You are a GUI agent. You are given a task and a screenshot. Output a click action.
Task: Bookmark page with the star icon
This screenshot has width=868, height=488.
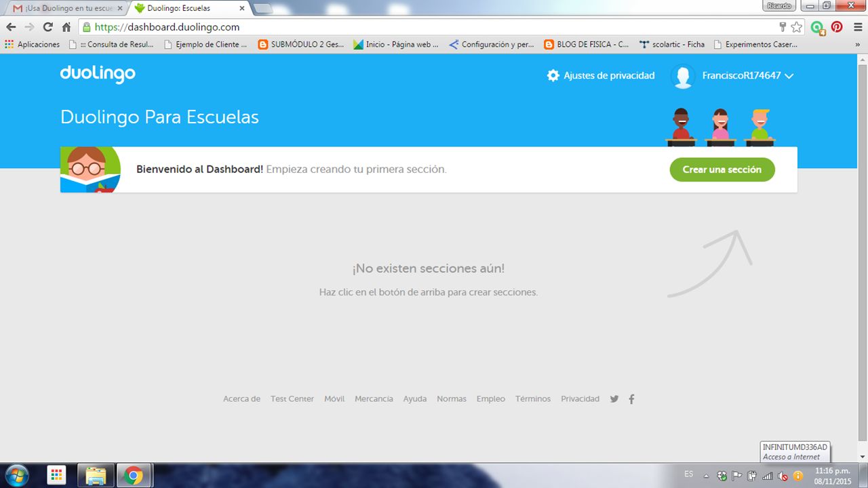[797, 27]
